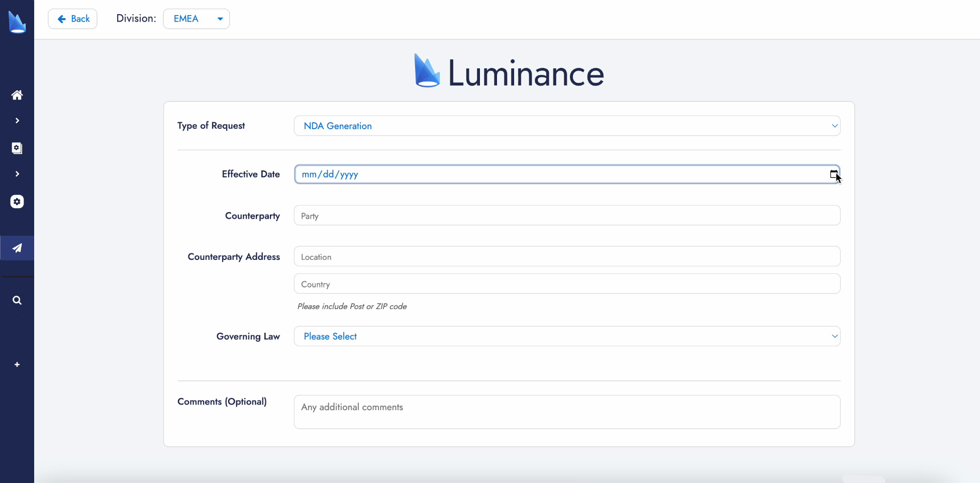Open search from the sidebar magnifier
The height and width of the screenshot is (483, 980).
coord(17,300)
